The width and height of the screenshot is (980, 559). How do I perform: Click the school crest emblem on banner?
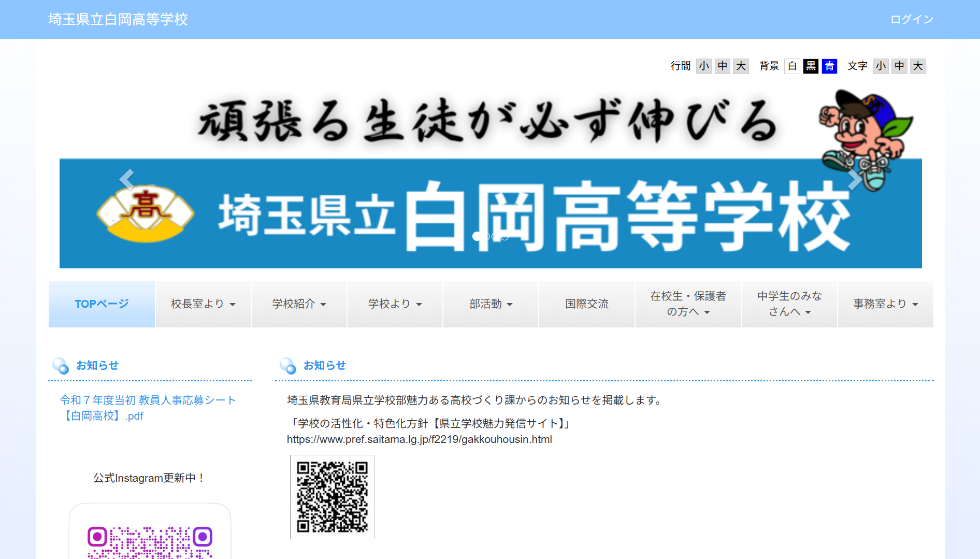145,213
